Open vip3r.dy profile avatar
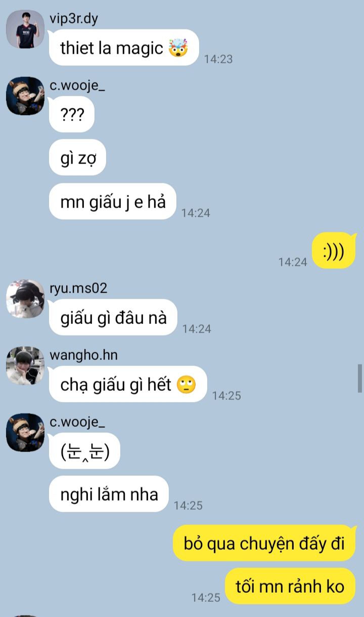This screenshot has height=617, width=364. point(25,29)
